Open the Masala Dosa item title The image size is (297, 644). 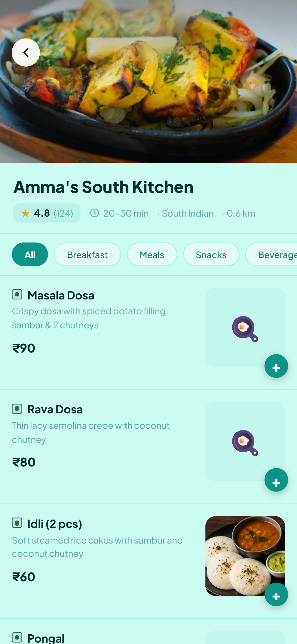point(61,296)
